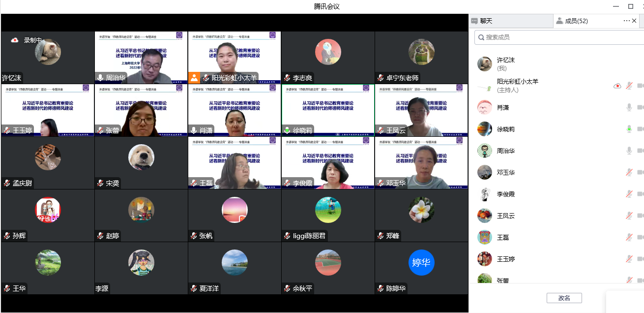Click the orange person icon on 阳光彩虹小太羊 tile
644x313 pixels.
point(194,78)
